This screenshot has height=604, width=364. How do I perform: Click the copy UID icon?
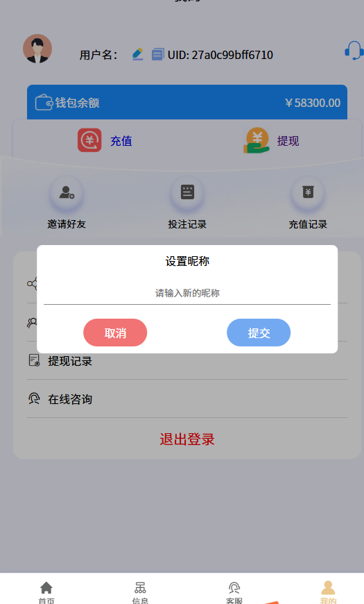pyautogui.click(x=157, y=54)
